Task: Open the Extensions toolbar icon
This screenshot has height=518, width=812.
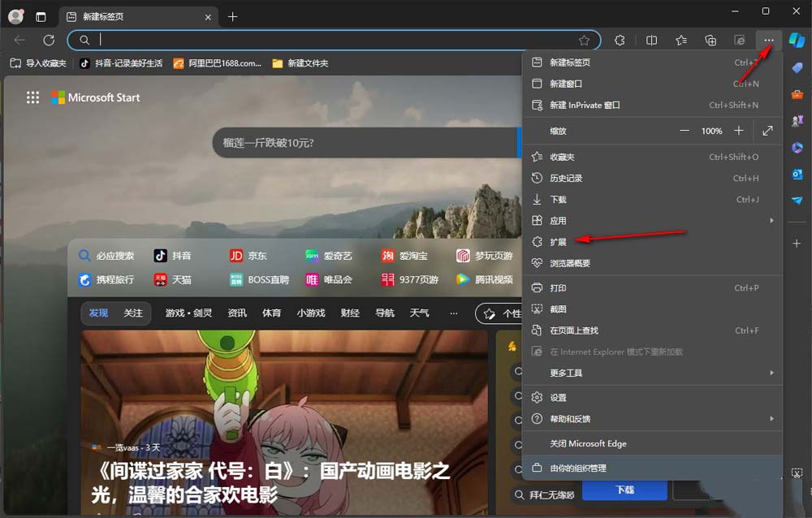Action: 620,40
